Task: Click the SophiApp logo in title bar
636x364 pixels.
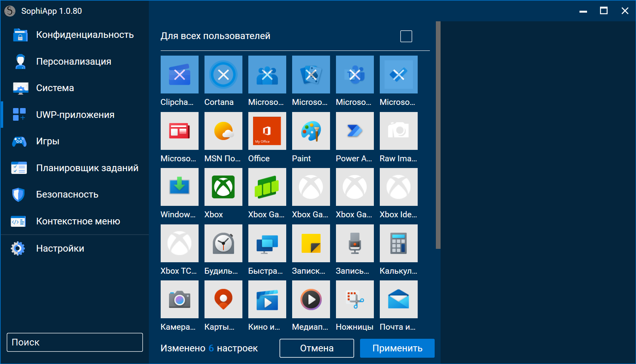Action: coord(10,11)
